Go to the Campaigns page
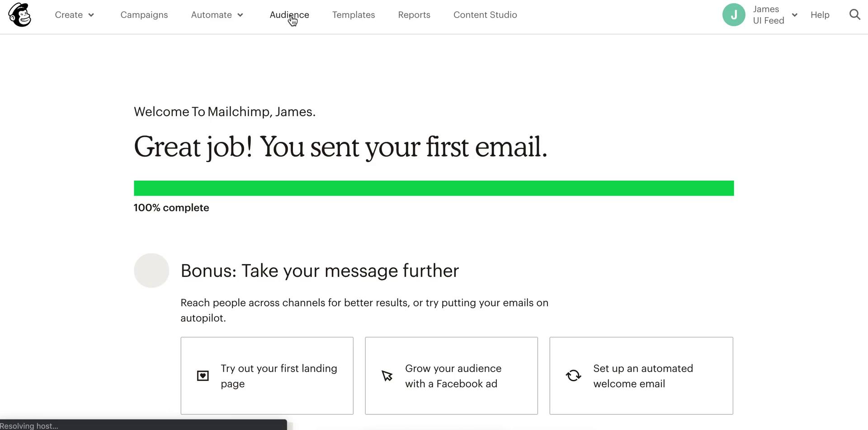Image resolution: width=868 pixels, height=430 pixels. [x=144, y=15]
